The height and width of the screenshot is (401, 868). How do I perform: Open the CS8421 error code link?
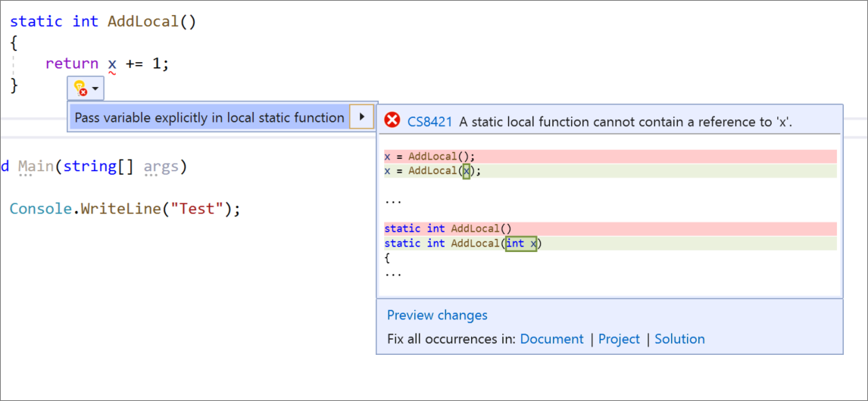[x=429, y=121]
